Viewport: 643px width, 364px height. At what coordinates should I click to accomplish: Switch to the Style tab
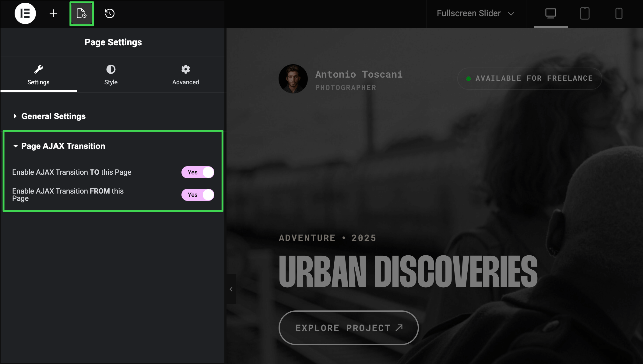click(x=111, y=75)
